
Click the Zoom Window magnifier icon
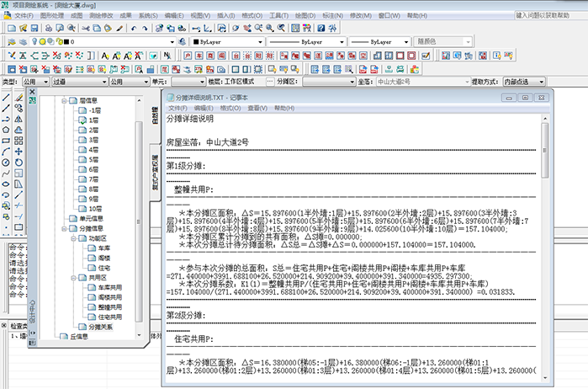click(270, 28)
